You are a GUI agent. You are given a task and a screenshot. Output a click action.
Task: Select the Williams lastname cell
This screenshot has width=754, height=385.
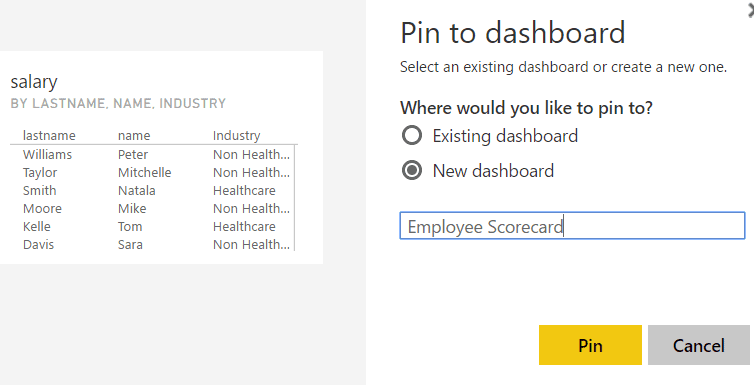[47, 154]
